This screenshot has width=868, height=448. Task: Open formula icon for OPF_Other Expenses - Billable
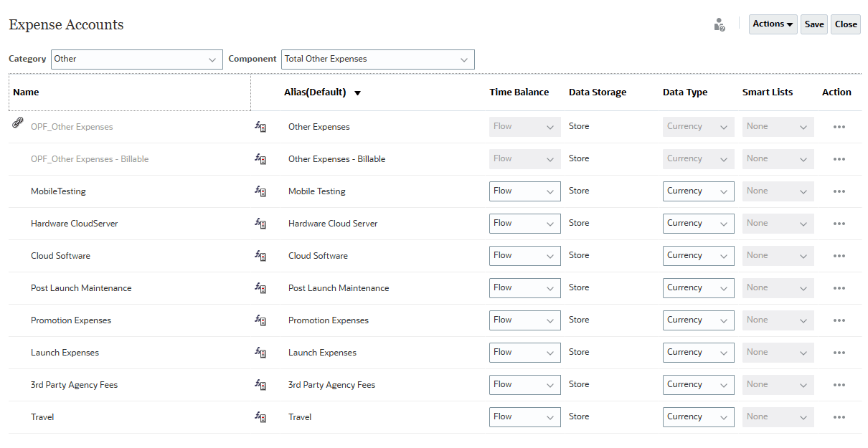click(260, 159)
